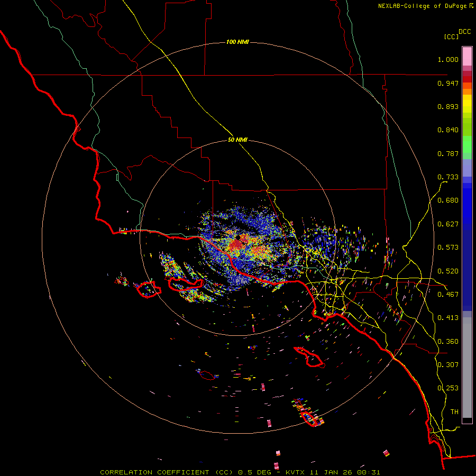Click the CORRELATION COEFFICIENT (CC) caption
Viewport: 476px width, 476px height.
pyautogui.click(x=167, y=472)
